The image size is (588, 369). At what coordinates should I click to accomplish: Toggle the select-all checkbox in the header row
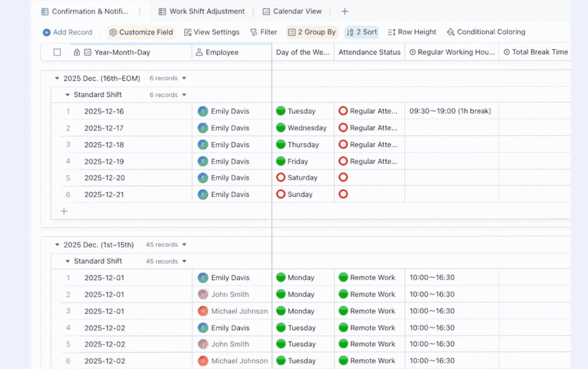tap(57, 52)
